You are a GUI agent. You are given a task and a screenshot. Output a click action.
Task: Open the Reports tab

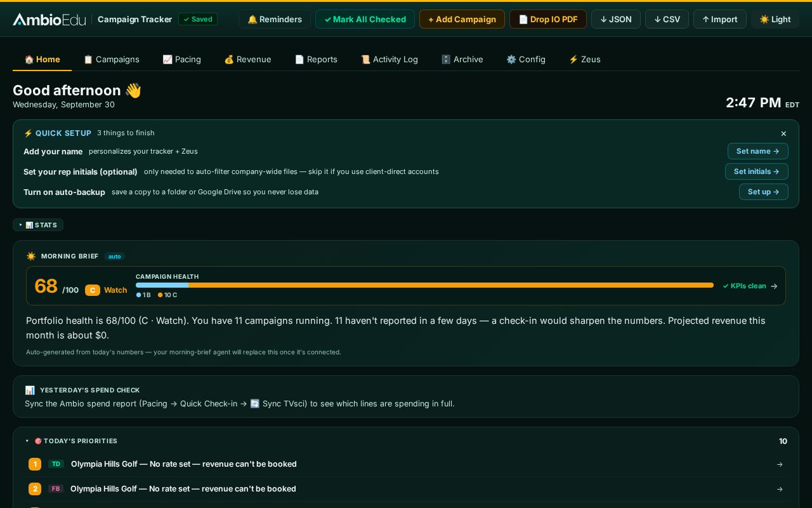tap(316, 59)
